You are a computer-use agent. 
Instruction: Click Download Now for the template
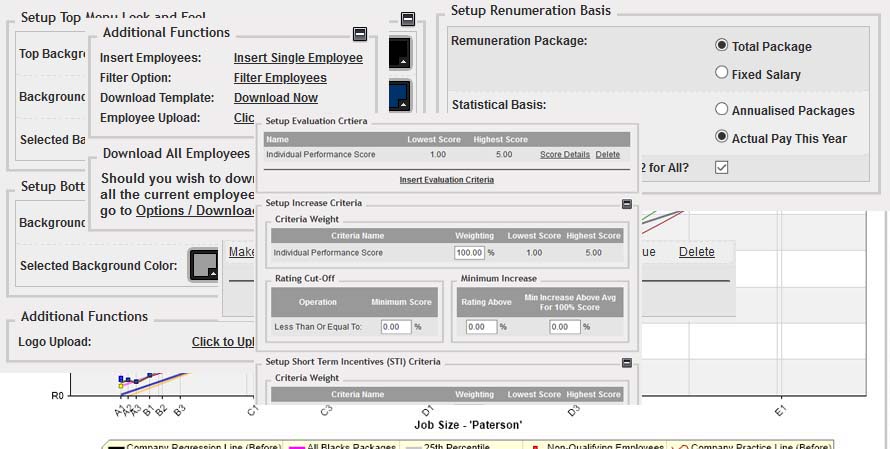coord(276,98)
